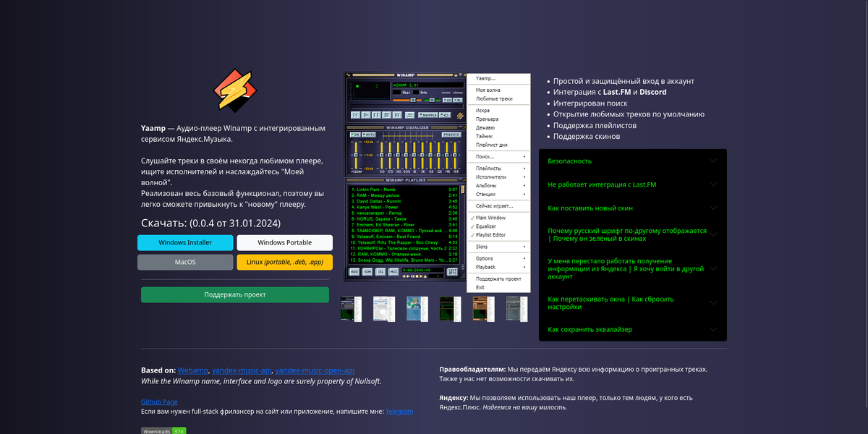Expand Как перетаскивать окна FAQ
The height and width of the screenshot is (434, 868).
point(633,302)
